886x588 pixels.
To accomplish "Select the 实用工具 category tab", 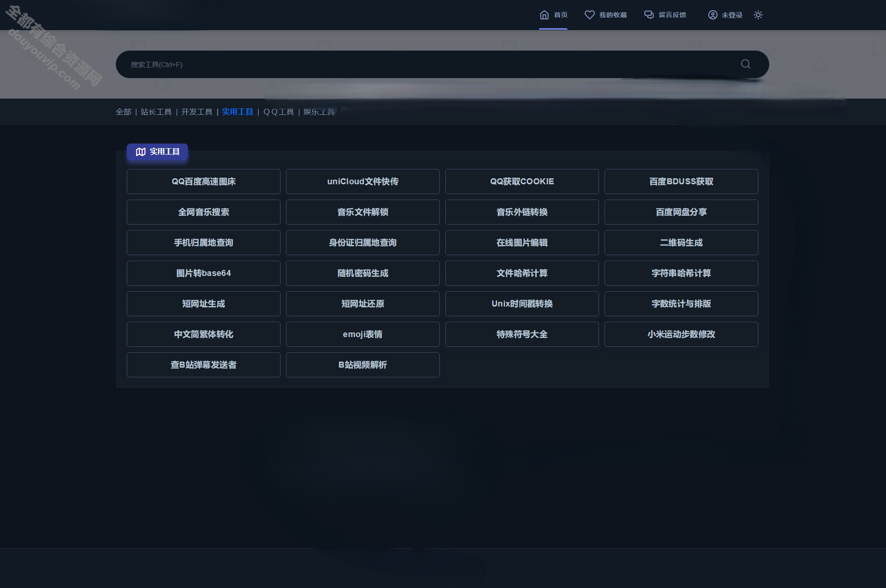I will coord(237,112).
